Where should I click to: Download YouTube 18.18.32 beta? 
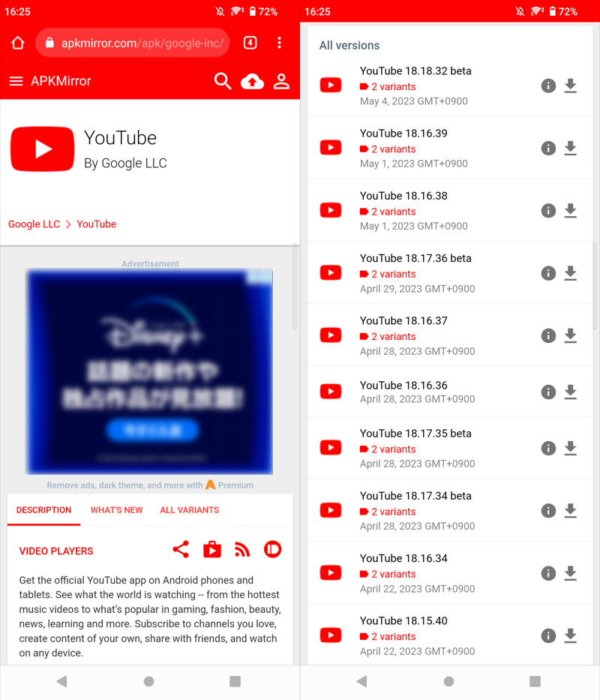pyautogui.click(x=571, y=86)
